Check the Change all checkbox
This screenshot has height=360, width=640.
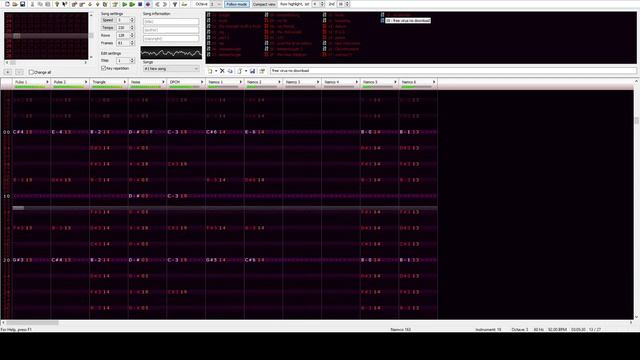pos(31,72)
